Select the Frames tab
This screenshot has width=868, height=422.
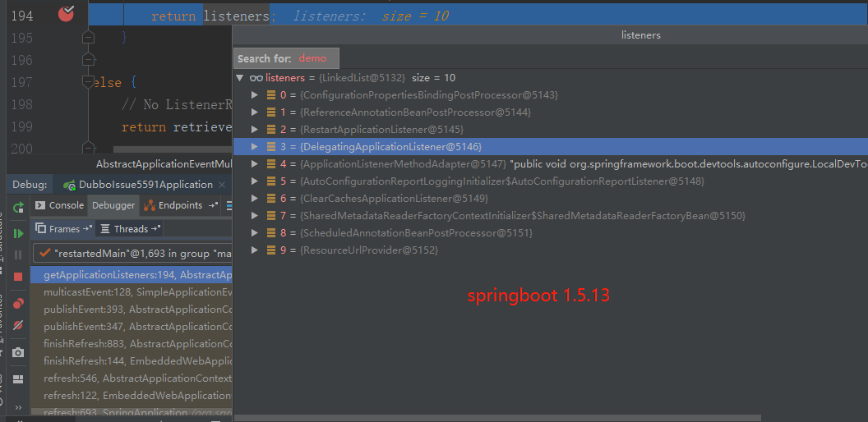click(64, 228)
